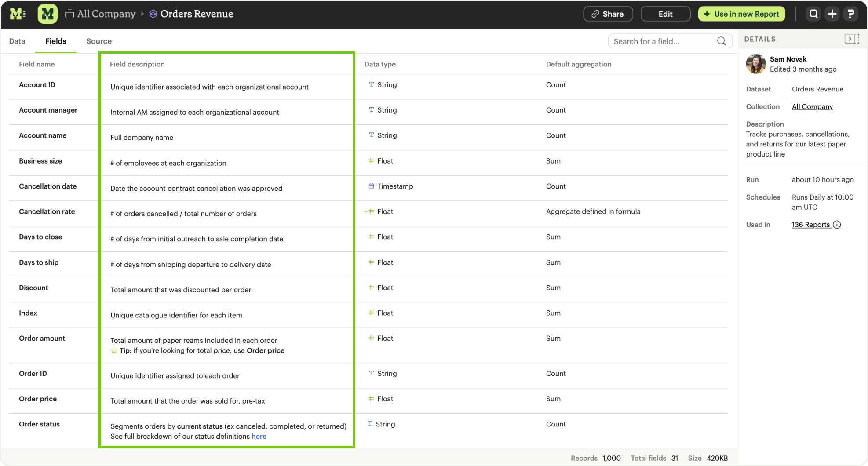Click Sum aggregation for Business size
The width and height of the screenshot is (868, 466).
click(553, 161)
